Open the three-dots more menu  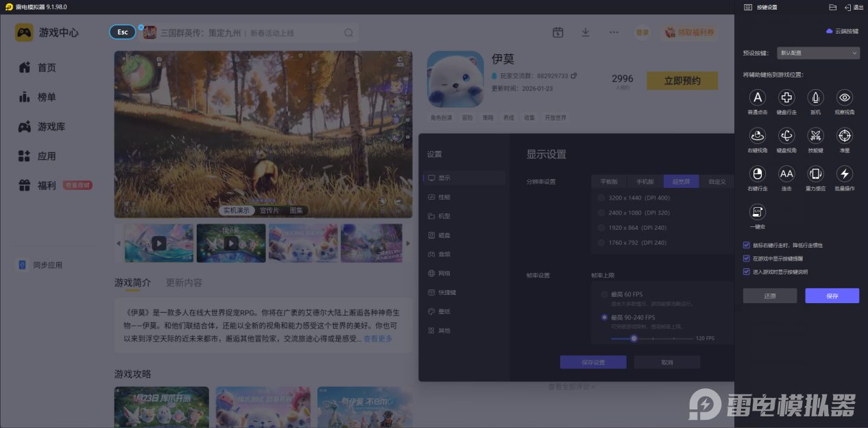tap(614, 32)
